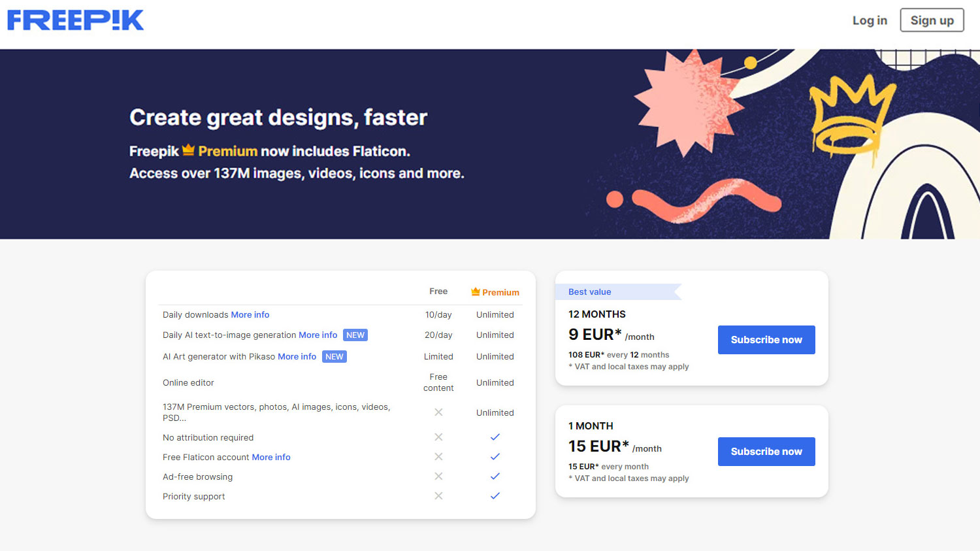Screen dimensions: 980x551
Task: Click the X mark in 137M Premium vectors row
Action: click(x=438, y=412)
